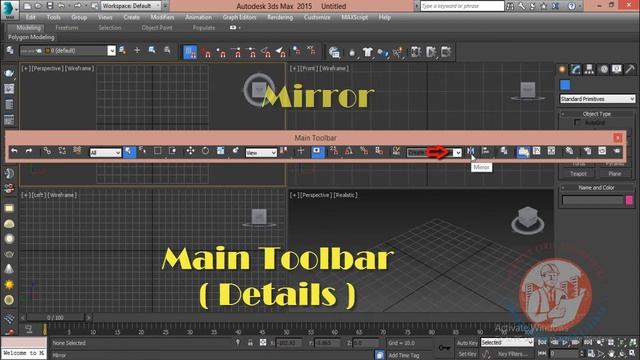Click the Render Production teapot icon

(616, 151)
